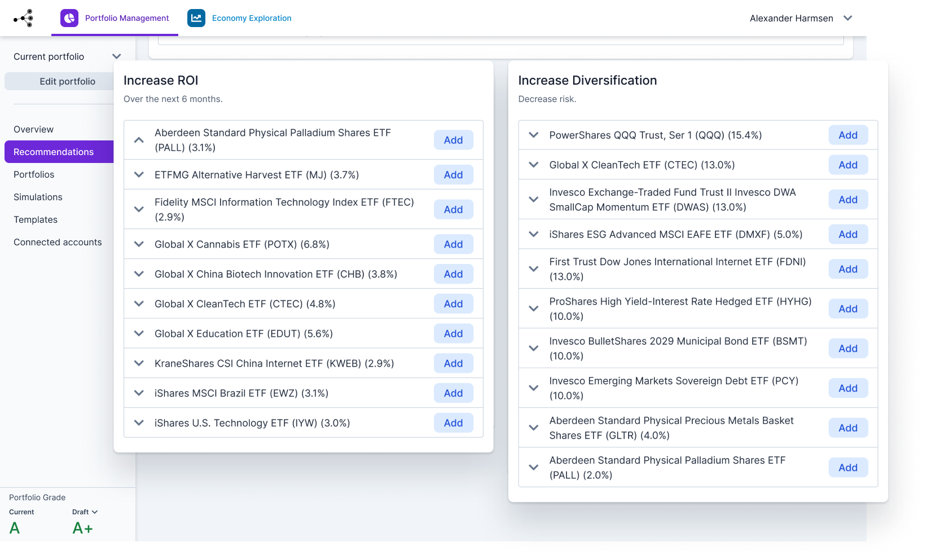Screen dimensions: 927x560
Task: Expand the ETFMG Alternative Harvest ETF row
Action: 139,175
